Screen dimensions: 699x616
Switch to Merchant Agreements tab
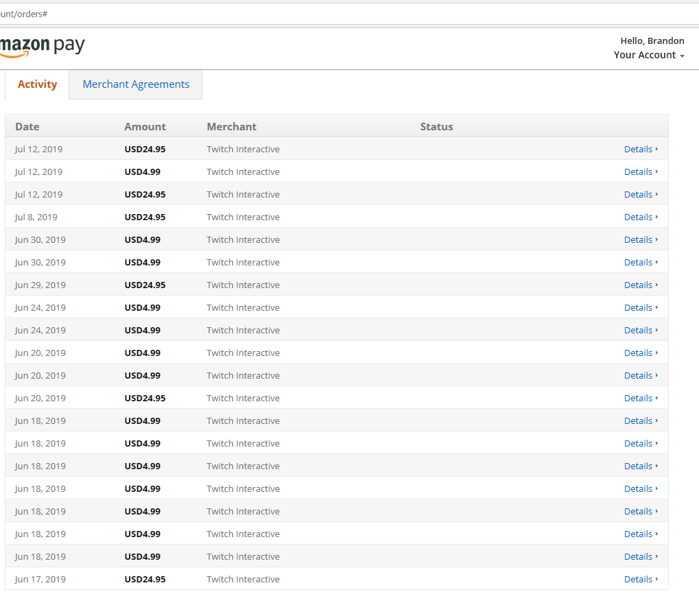(136, 84)
